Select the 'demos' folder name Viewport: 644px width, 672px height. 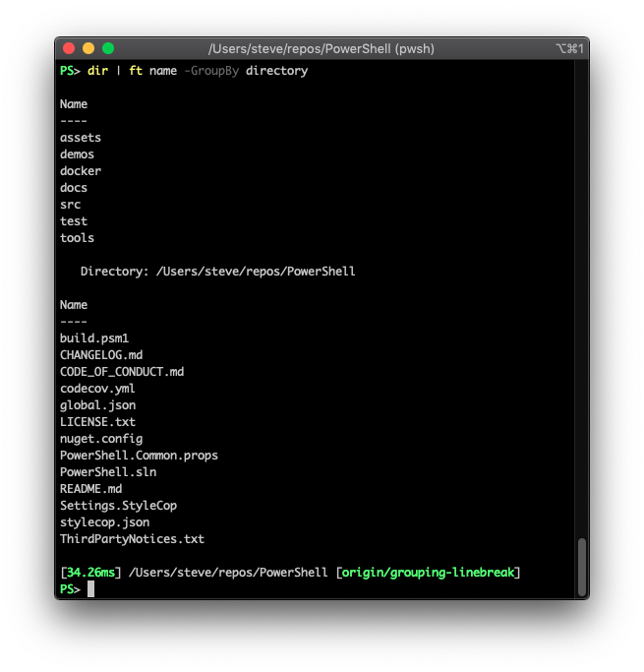pyautogui.click(x=77, y=154)
